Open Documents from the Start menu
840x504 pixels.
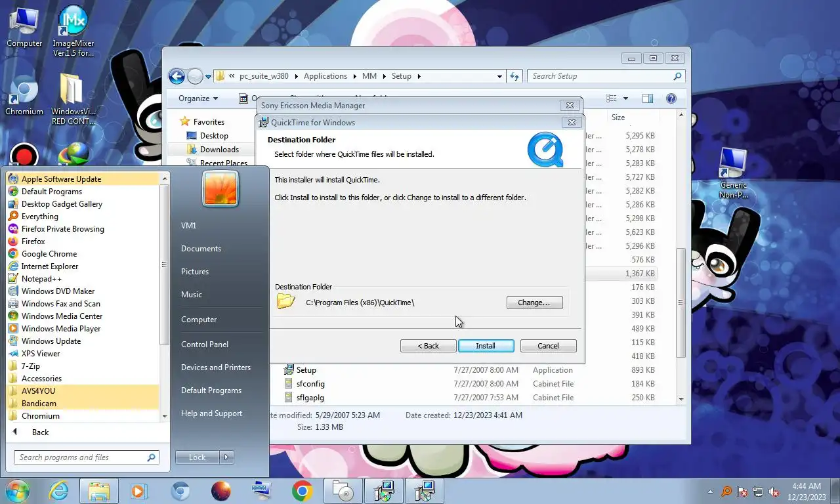(x=201, y=248)
